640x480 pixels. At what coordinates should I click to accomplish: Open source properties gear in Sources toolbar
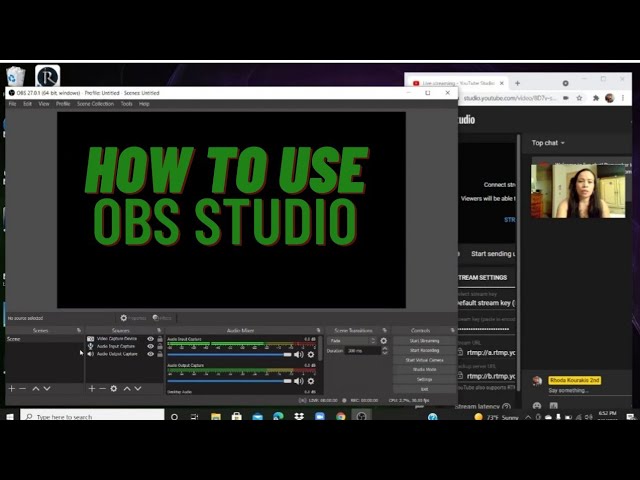coord(114,389)
